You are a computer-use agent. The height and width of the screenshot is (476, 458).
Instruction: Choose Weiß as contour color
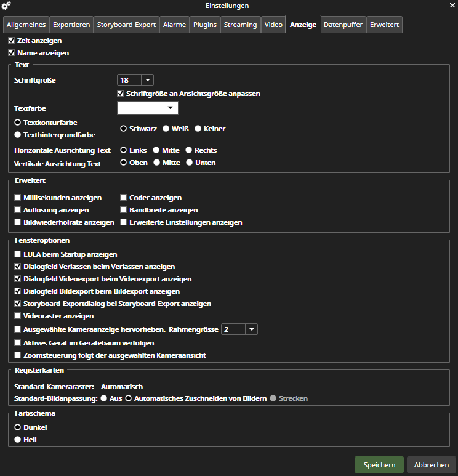(x=166, y=129)
